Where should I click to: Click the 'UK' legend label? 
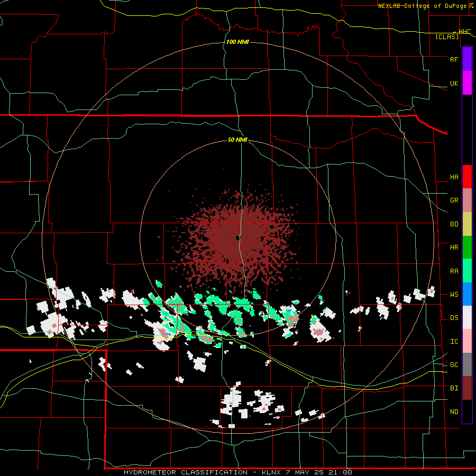click(454, 83)
